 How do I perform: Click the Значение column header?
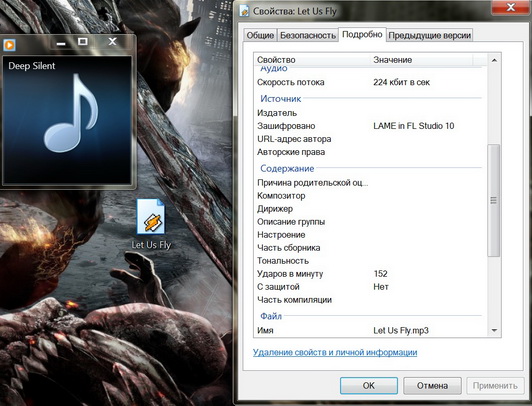[x=421, y=60]
